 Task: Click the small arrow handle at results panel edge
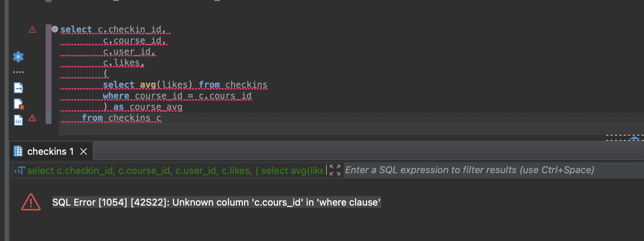pos(634,138)
